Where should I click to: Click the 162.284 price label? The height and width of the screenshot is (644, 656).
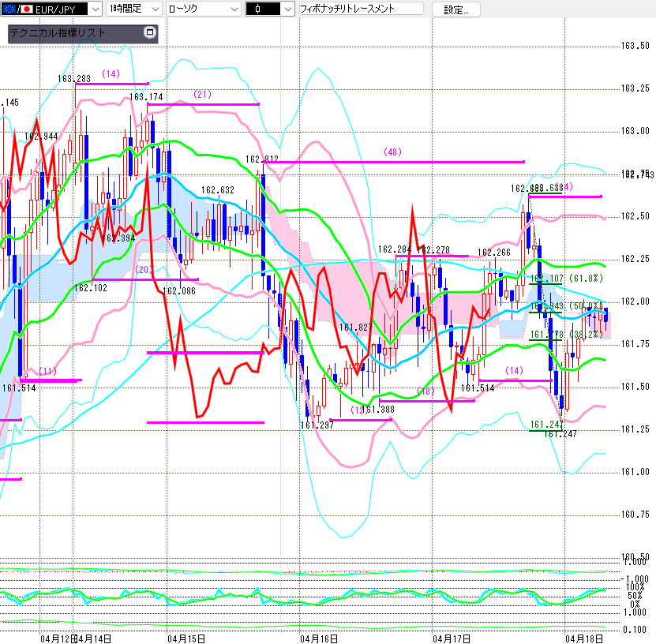pos(395,249)
